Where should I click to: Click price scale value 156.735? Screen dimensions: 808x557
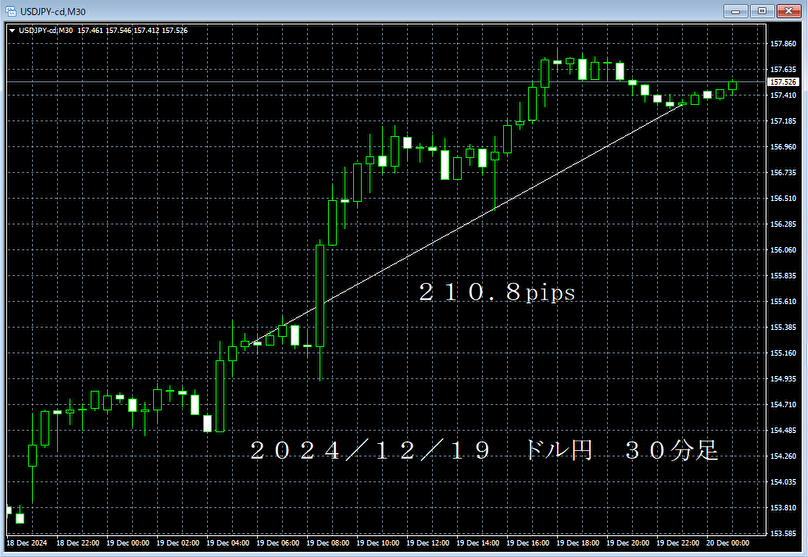click(x=783, y=173)
